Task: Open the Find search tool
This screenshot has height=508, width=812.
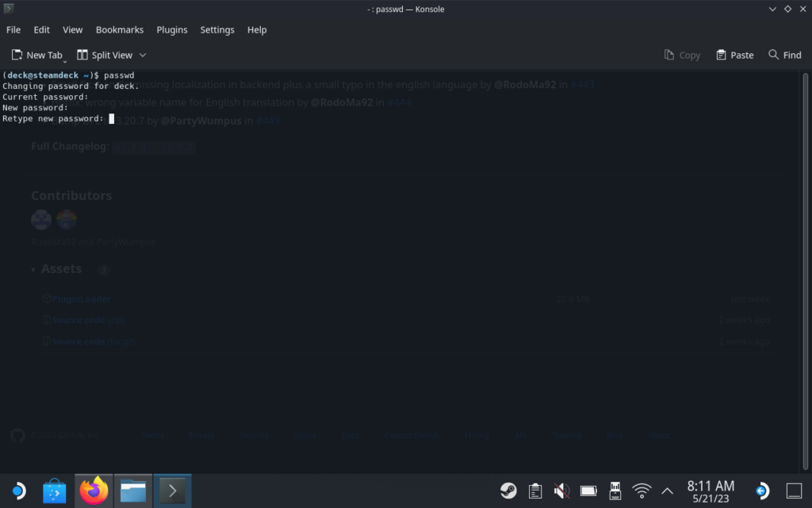Action: pyautogui.click(x=784, y=55)
